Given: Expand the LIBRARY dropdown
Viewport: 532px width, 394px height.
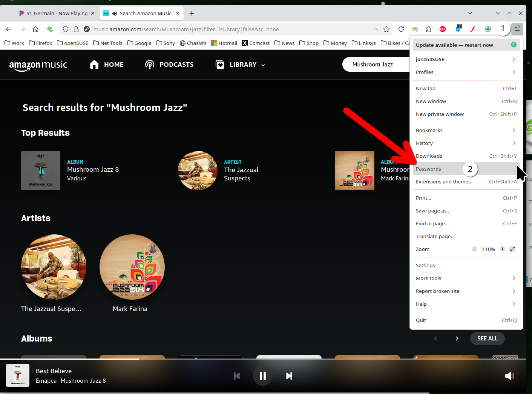Looking at the screenshot, I should pyautogui.click(x=240, y=65).
